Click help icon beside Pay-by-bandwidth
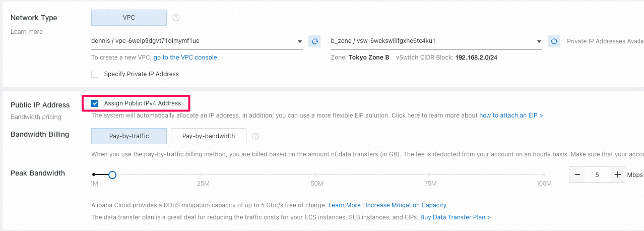Screen dimensions: 644x231 (256, 136)
